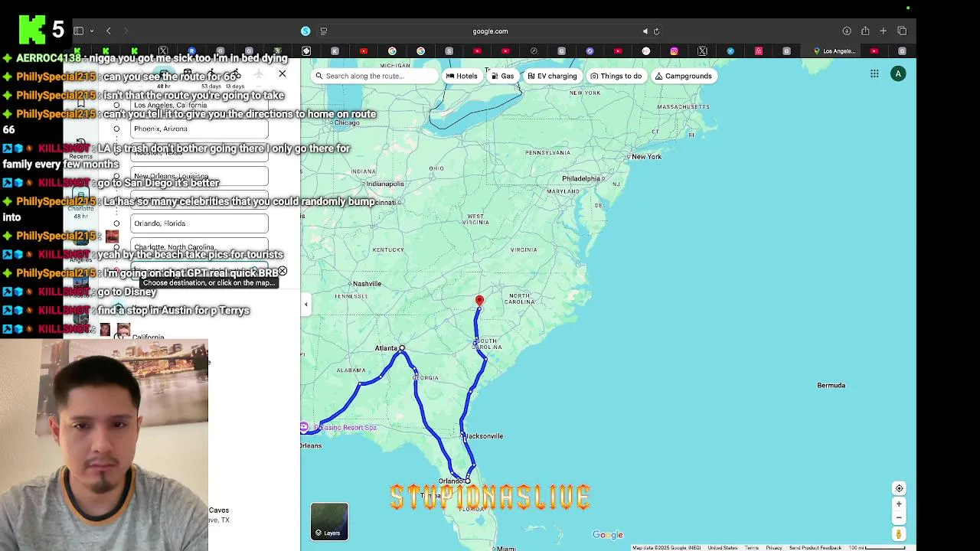Click the blue extension icon by address bar

click(x=305, y=31)
